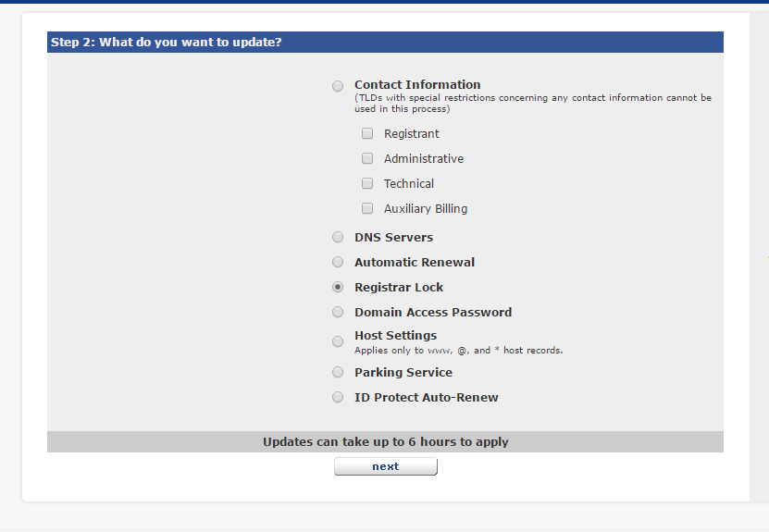769x532 pixels.
Task: Select the Contact Information radio button
Action: (338, 86)
